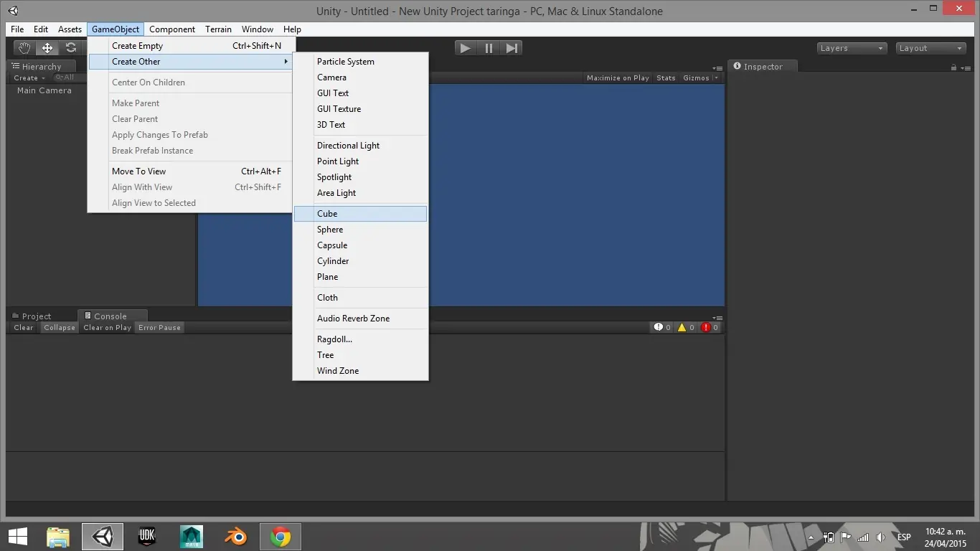Open the Layers dropdown
The height and width of the screenshot is (551, 980).
tap(852, 48)
